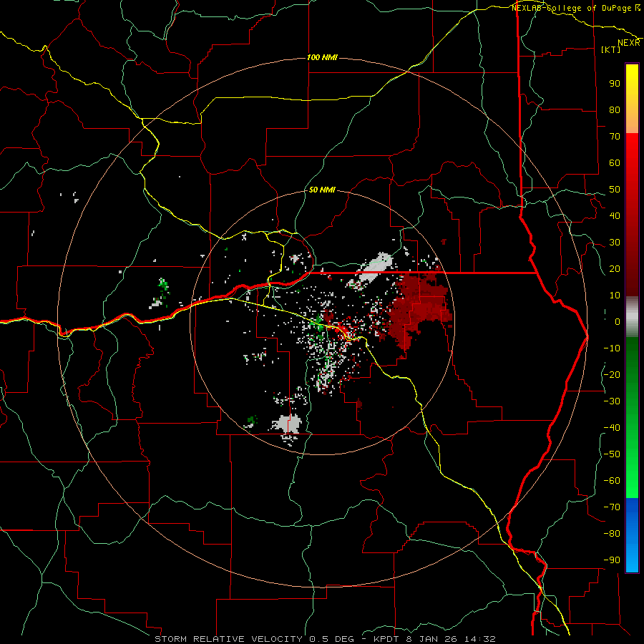Click the "100 NMI" range ring label

(323, 57)
